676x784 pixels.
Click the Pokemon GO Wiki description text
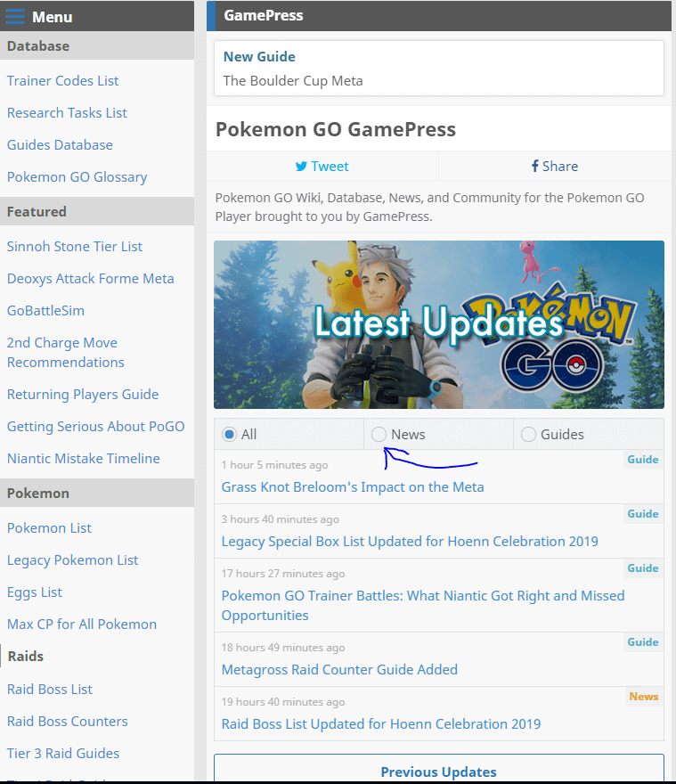[x=429, y=207]
